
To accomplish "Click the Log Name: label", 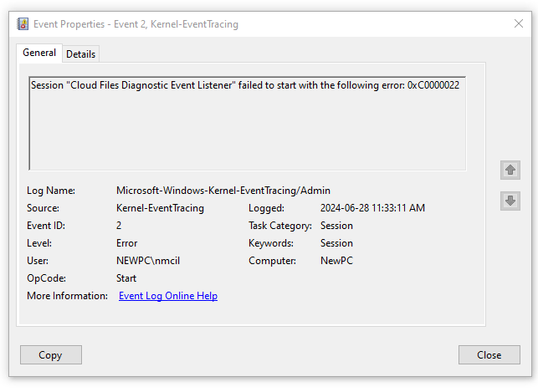I will tap(51, 191).
